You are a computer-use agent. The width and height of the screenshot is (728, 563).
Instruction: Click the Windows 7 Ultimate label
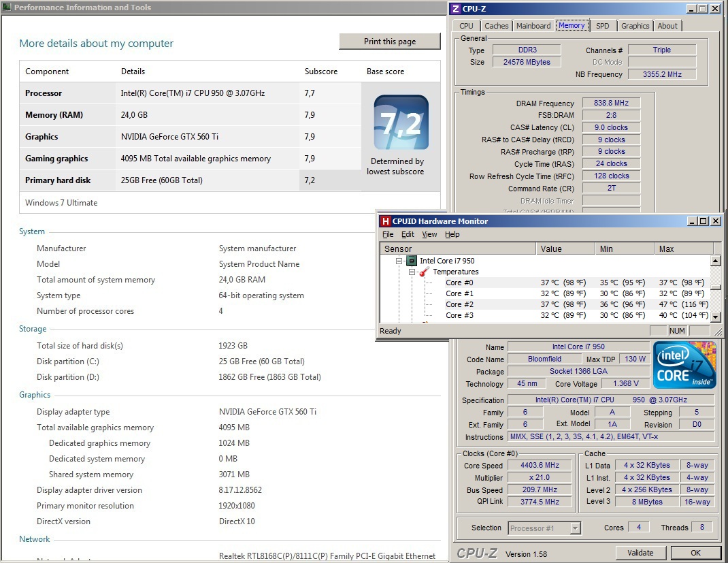pyautogui.click(x=61, y=203)
